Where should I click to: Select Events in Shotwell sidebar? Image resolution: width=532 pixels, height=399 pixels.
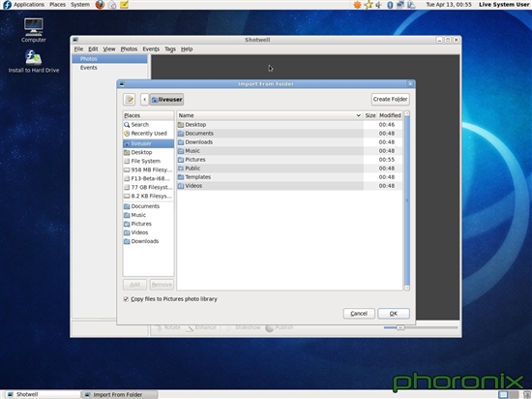pyautogui.click(x=109, y=68)
